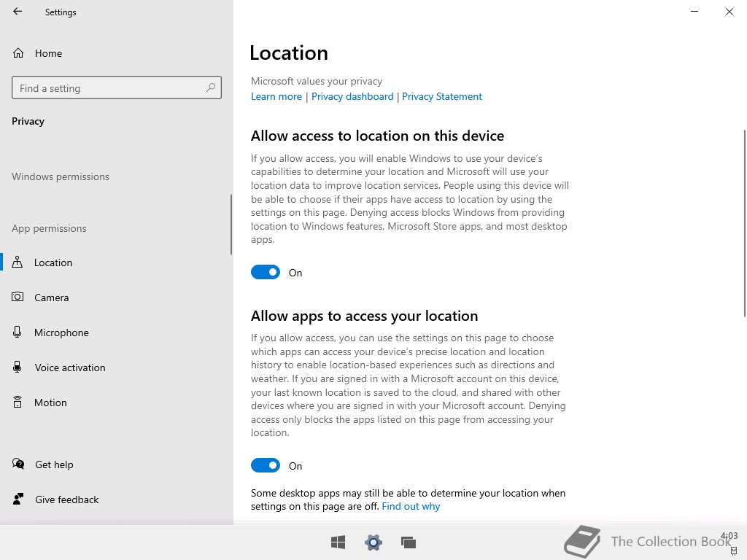Open the Give feedback person icon
Image resolution: width=747 pixels, height=560 pixels.
[x=18, y=499]
